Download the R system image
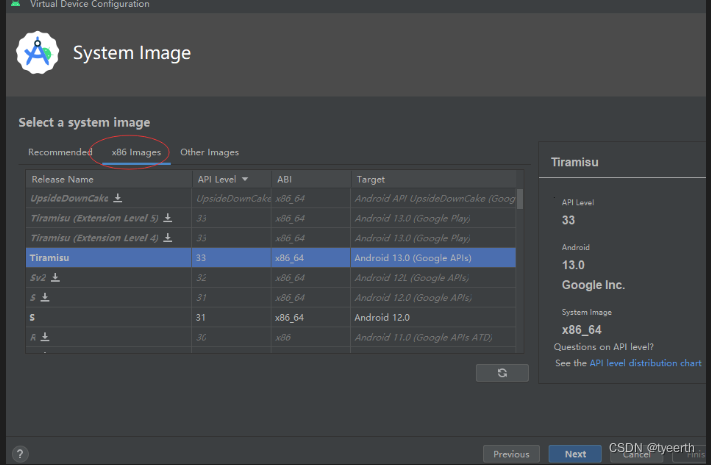 45,337
